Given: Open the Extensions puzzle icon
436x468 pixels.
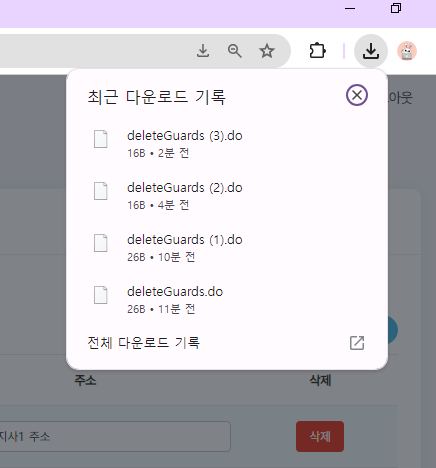Looking at the screenshot, I should (317, 51).
